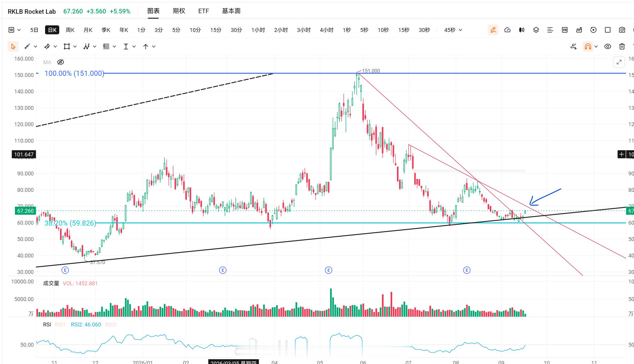The width and height of the screenshot is (634, 364).
Task: Switch to the 期权 tab
Action: pos(179,11)
